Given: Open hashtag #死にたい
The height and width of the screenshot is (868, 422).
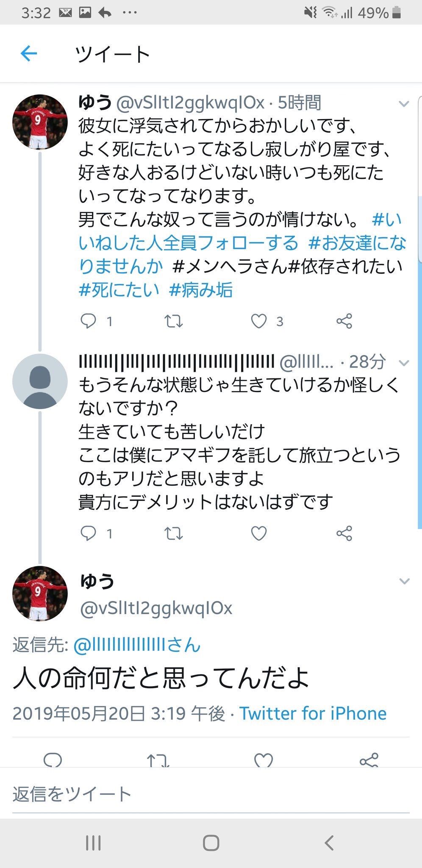Looking at the screenshot, I should (x=119, y=290).
